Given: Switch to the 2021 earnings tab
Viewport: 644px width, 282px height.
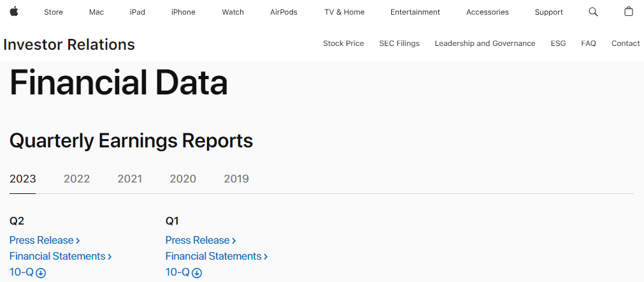Looking at the screenshot, I should point(130,179).
